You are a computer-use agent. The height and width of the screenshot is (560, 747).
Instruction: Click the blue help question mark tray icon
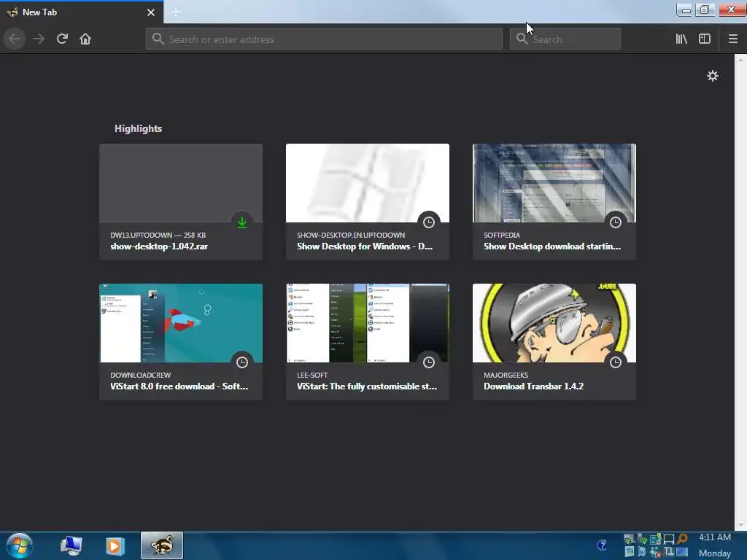coord(602,545)
